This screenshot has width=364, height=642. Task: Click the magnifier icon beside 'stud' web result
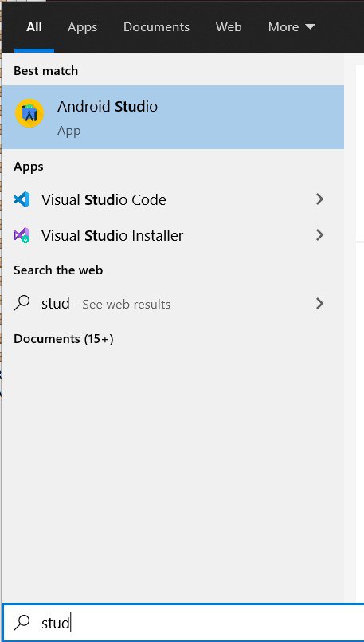click(x=22, y=303)
